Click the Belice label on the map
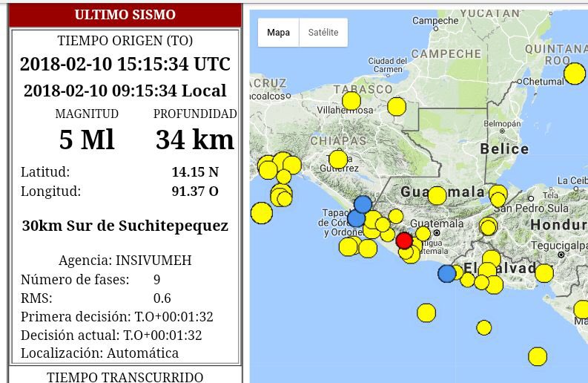Screen dimensions: 588x383 pos(504,149)
